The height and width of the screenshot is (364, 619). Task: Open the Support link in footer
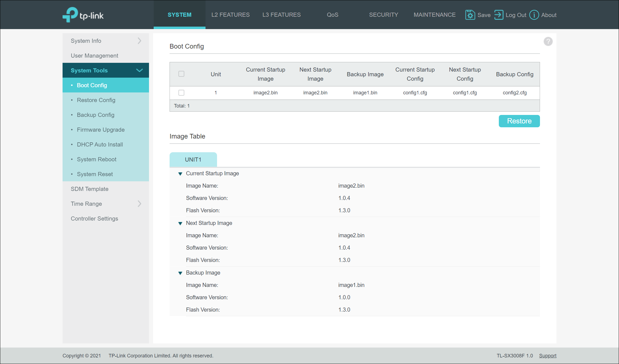point(547,356)
